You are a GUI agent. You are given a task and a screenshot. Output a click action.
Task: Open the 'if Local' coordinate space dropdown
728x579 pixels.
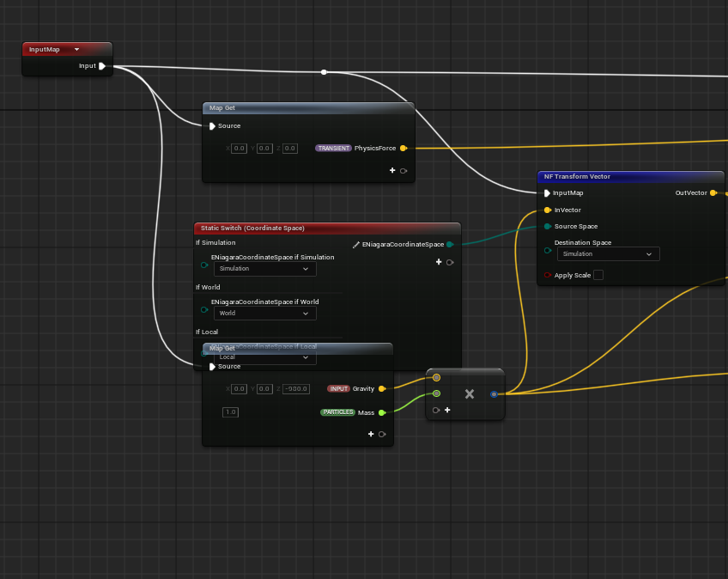pos(264,357)
